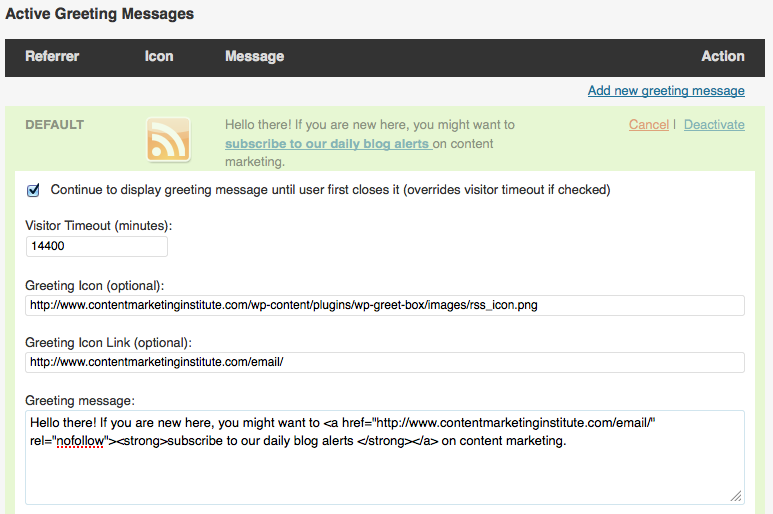Open the Add new greeting message link
This screenshot has width=773, height=514.
click(666, 91)
